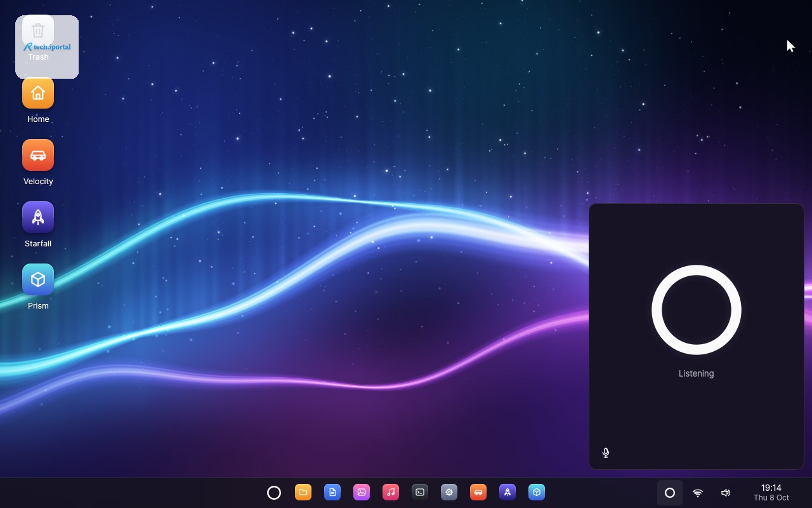Launch the image viewer from the taskbar
812x508 pixels.
362,493
